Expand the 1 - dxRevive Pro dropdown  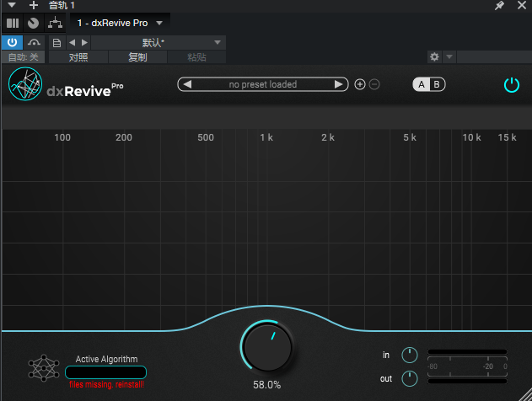[159, 23]
